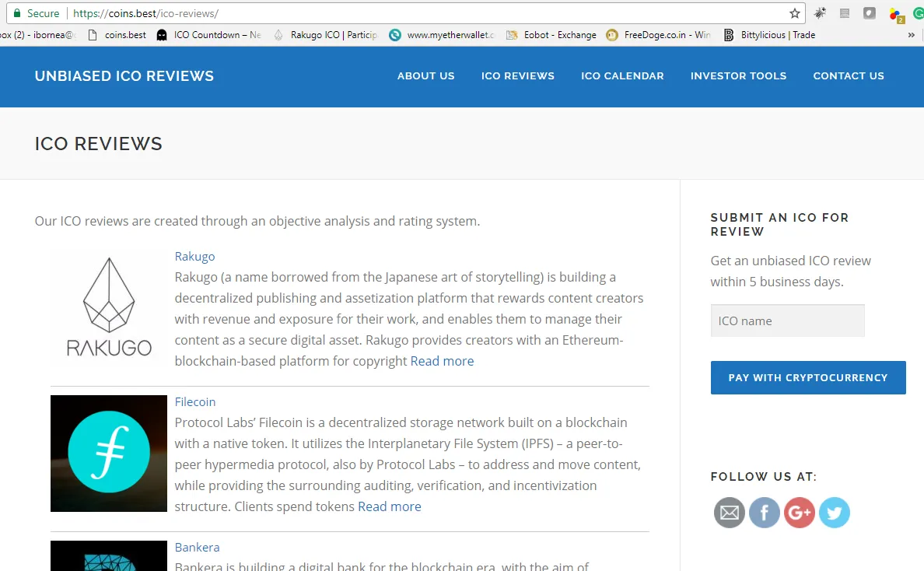This screenshot has height=571, width=924.
Task: Click the Google Plus follow icon
Action: point(799,513)
